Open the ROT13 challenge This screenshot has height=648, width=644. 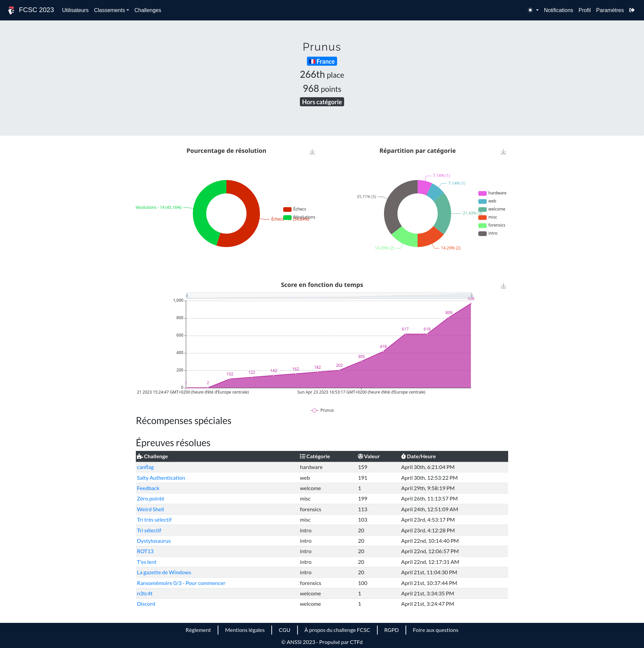tap(145, 551)
